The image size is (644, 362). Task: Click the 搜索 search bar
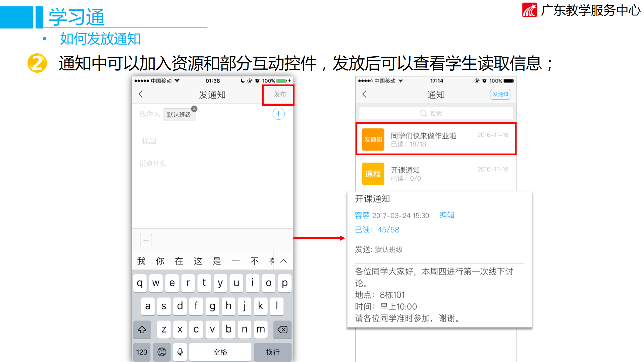tap(436, 113)
